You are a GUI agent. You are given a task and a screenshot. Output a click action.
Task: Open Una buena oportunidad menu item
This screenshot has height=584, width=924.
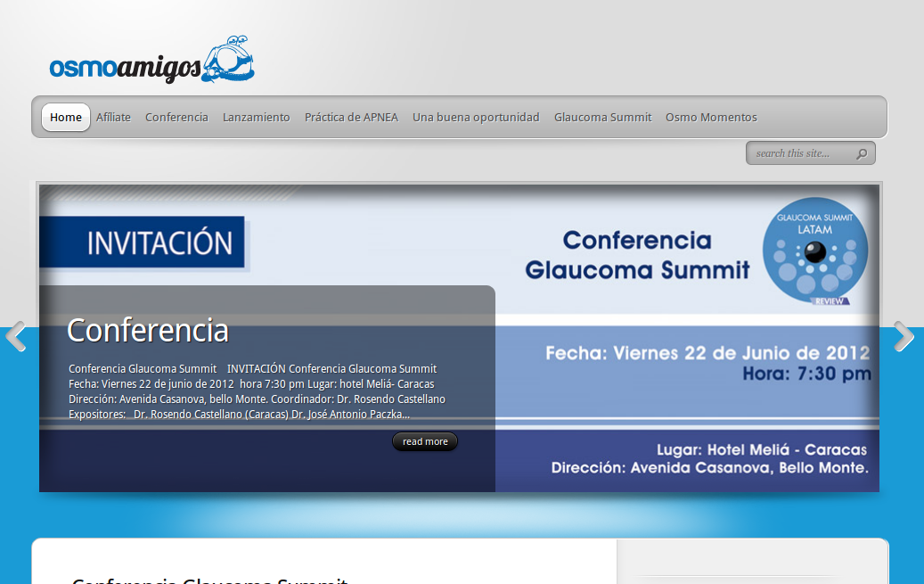(x=476, y=118)
